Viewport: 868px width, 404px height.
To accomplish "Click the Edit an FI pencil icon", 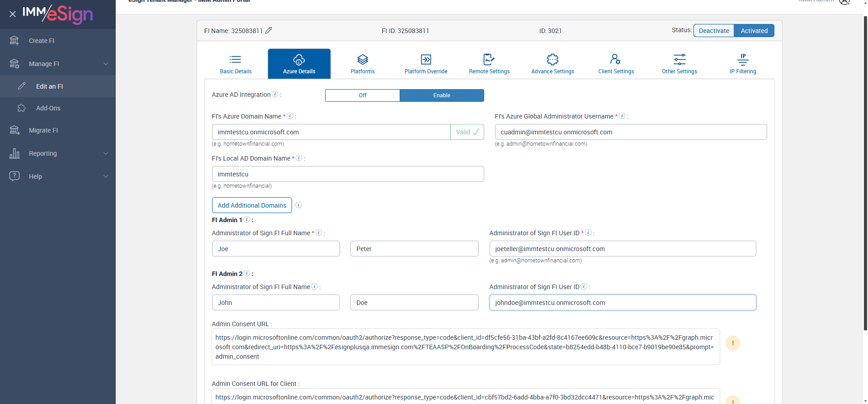I will click(x=22, y=86).
